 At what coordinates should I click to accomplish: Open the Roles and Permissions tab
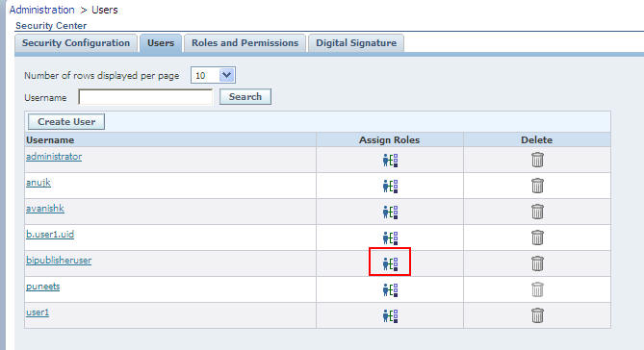tap(245, 43)
